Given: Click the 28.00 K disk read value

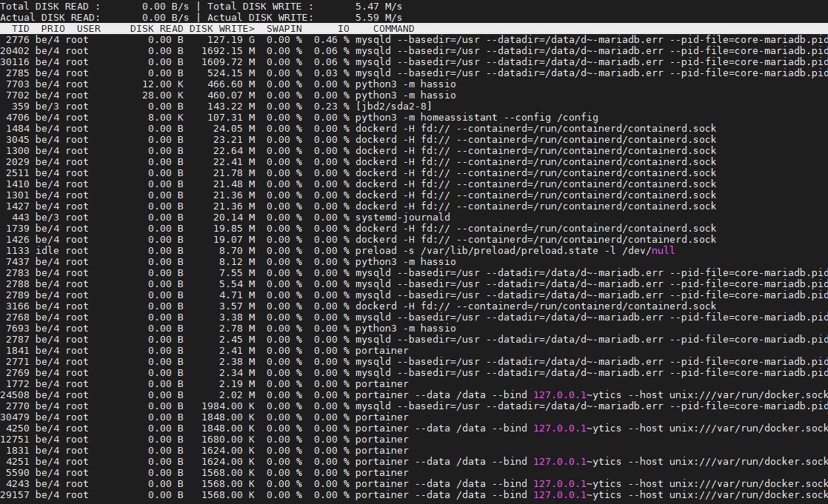Looking at the screenshot, I should [163, 95].
